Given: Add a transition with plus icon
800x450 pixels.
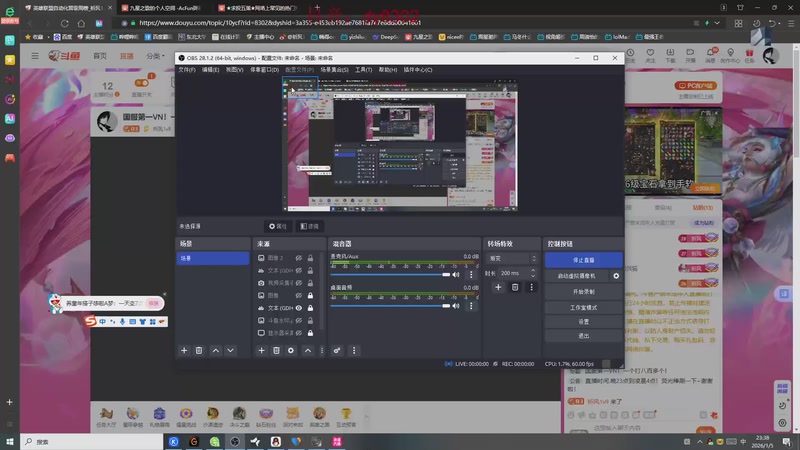Looking at the screenshot, I should click(498, 287).
